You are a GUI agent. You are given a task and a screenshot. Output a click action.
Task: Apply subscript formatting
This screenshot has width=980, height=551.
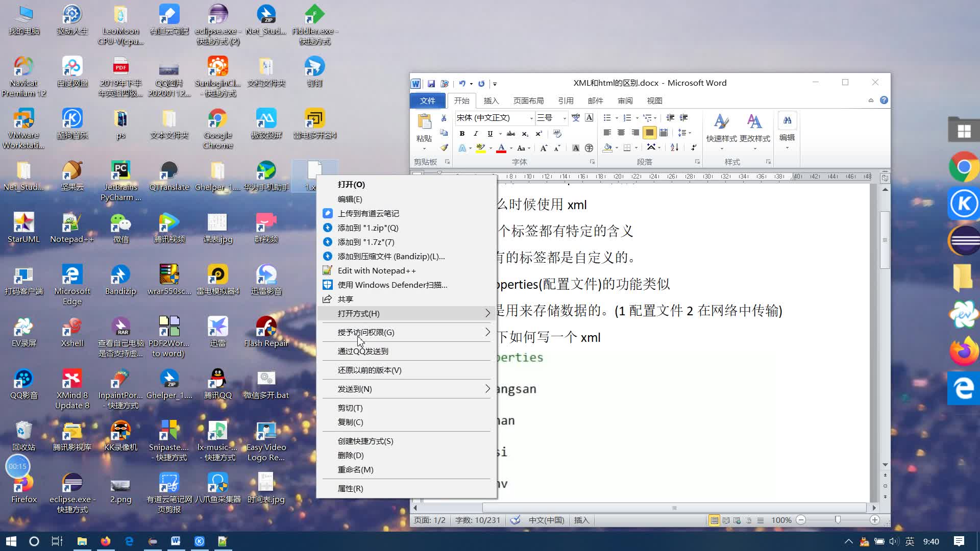point(525,134)
